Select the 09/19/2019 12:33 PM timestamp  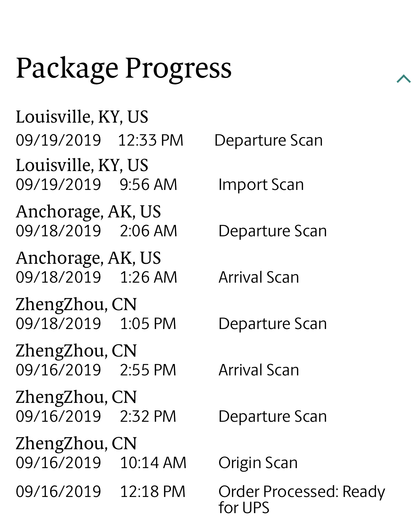pyautogui.click(x=100, y=140)
